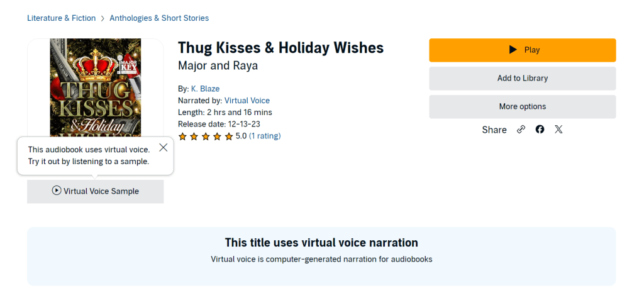Click the fifth rating star
This screenshot has height=300, width=644.
[229, 136]
